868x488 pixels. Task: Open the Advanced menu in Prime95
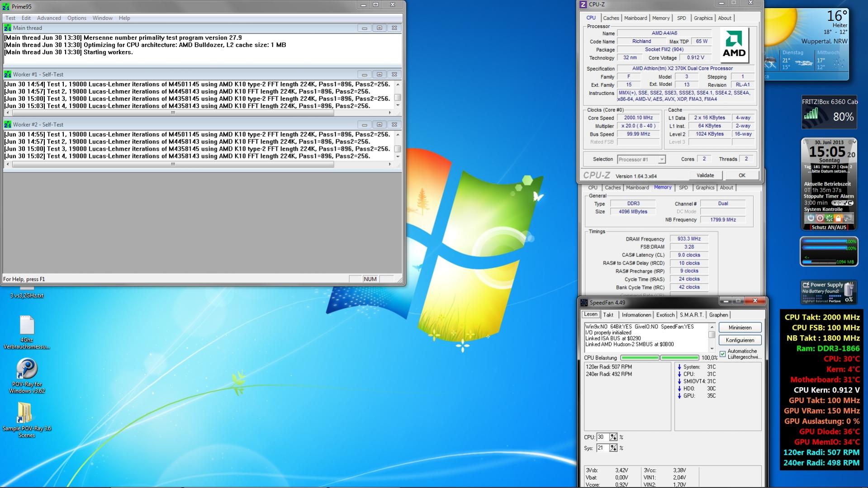point(49,18)
